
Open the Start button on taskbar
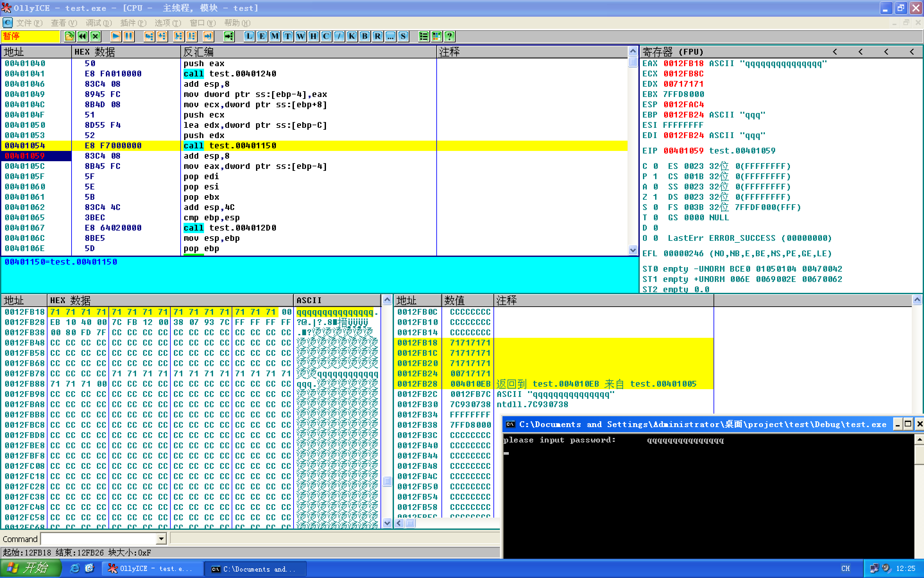tap(30, 568)
